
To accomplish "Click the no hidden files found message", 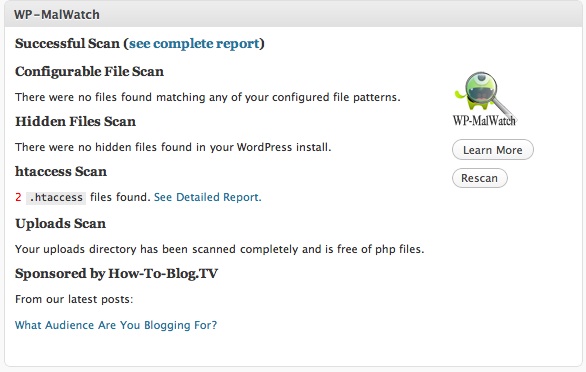I will tap(173, 147).
